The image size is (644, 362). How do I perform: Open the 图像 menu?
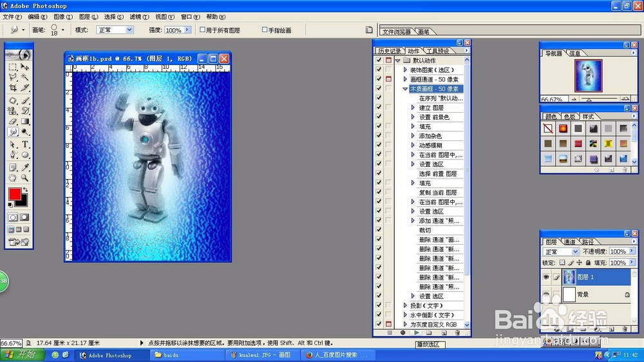tap(63, 17)
